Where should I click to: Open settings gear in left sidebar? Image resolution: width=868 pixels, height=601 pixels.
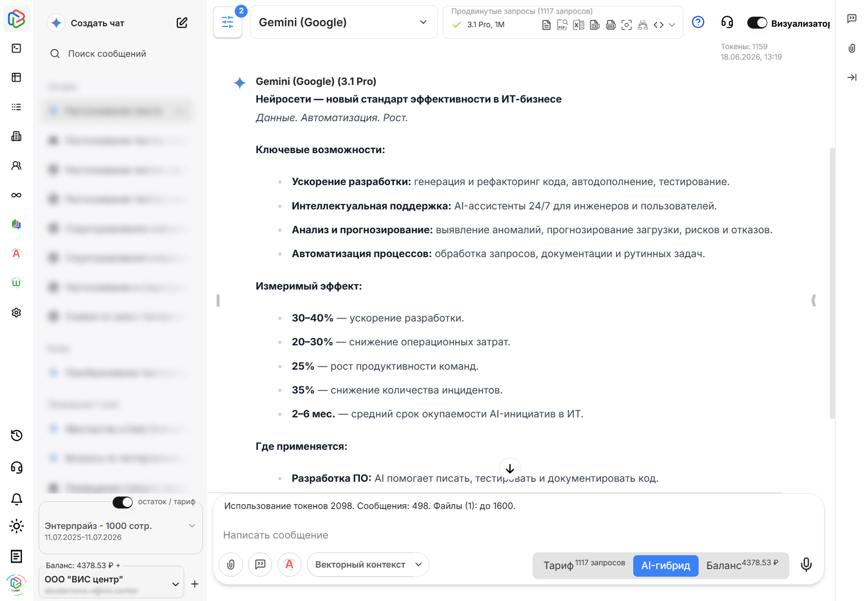(x=16, y=312)
